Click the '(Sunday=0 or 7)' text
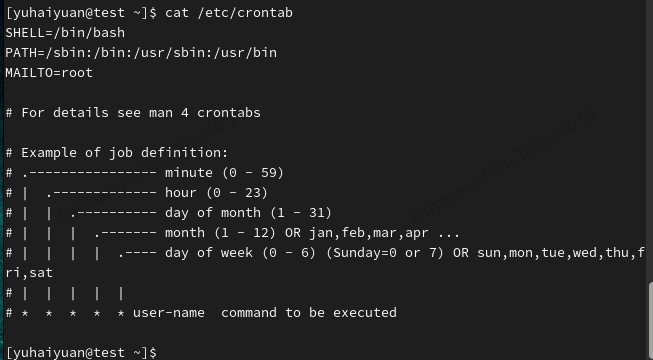The image size is (653, 360). [385, 253]
